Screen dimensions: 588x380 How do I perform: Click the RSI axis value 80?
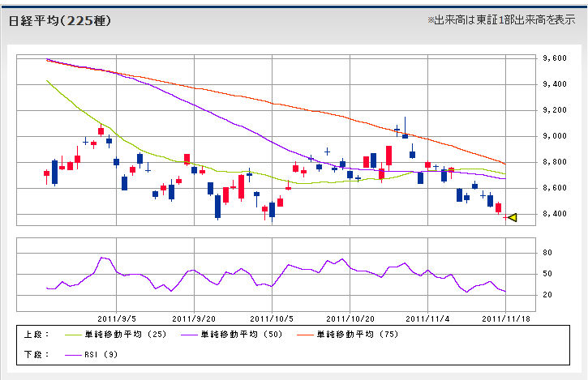pos(547,253)
